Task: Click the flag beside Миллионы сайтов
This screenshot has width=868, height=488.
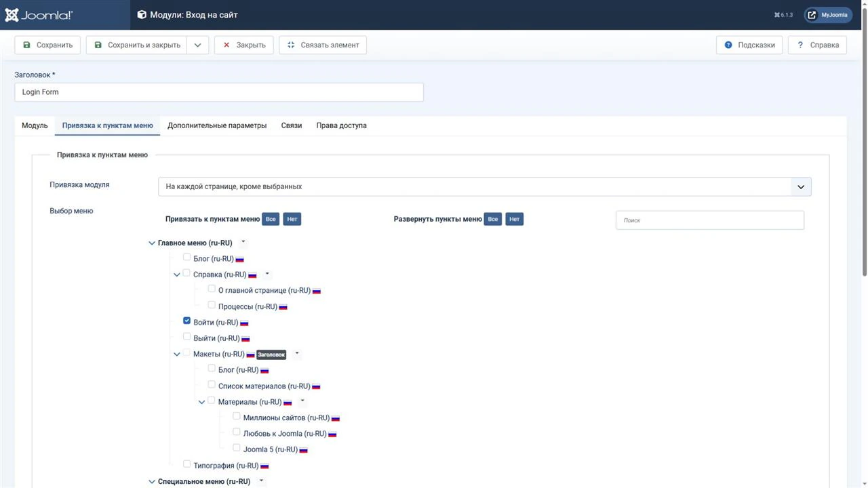Action: point(336,419)
